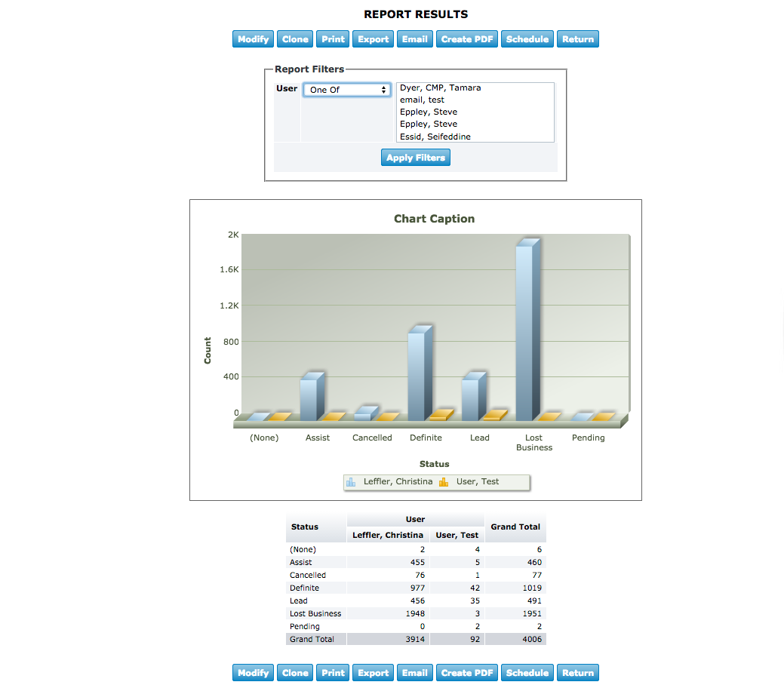Screen dimensions: 784x688
Task: Click the 'Cancelled' row label in table
Action: pyautogui.click(x=308, y=575)
